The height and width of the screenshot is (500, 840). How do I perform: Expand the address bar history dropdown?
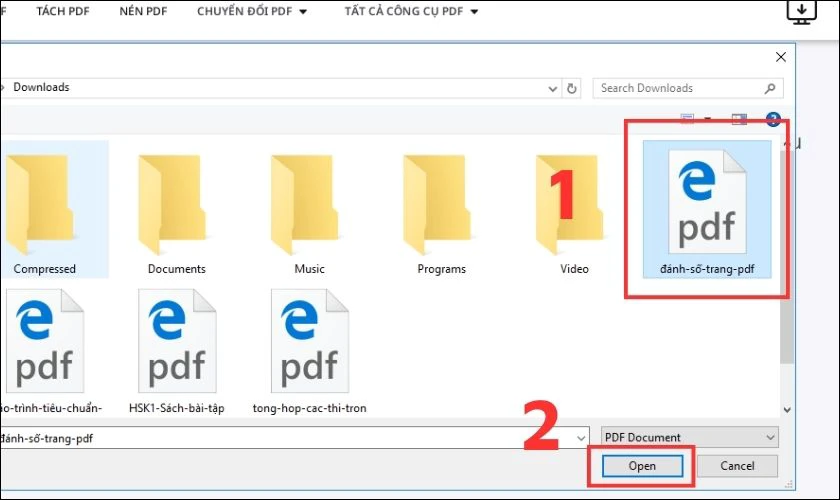(x=549, y=88)
